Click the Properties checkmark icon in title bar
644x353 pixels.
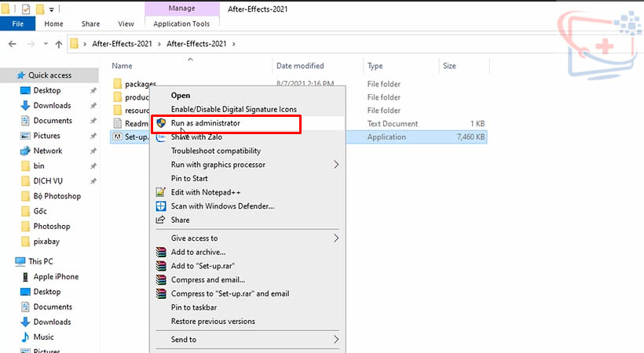(x=25, y=9)
